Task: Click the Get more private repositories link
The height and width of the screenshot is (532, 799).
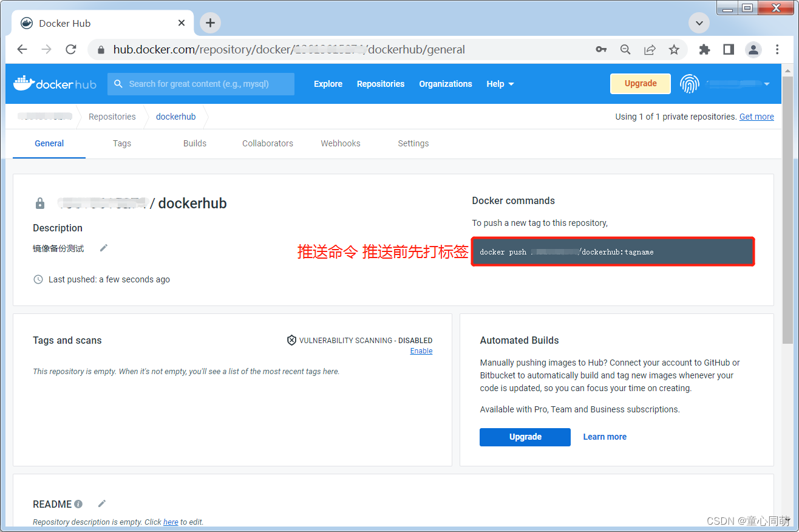Action: (756, 116)
